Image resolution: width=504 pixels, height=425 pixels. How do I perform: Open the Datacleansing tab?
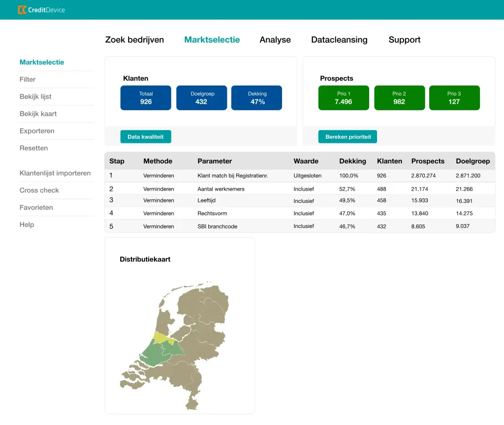[x=339, y=40]
